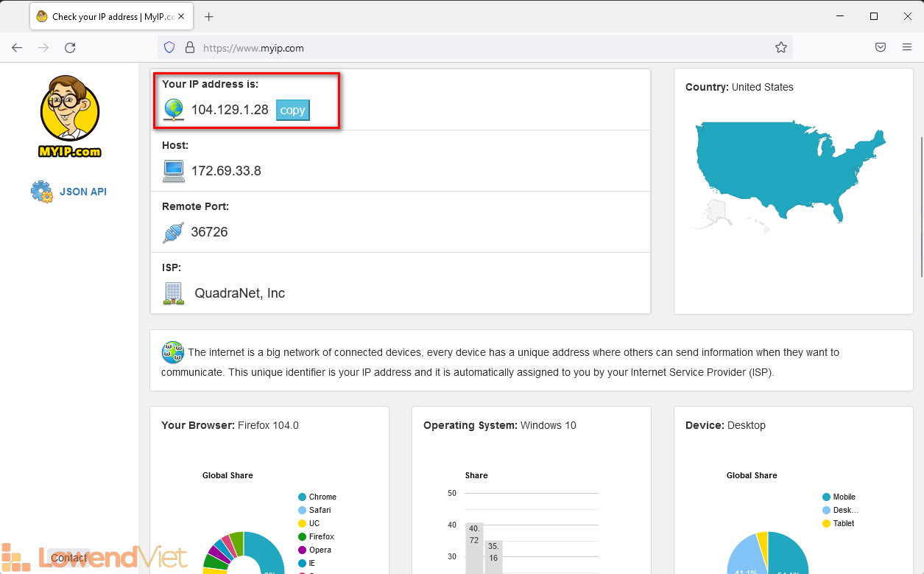Click the Mobile legend color dot
924x574 pixels.
coord(826,497)
